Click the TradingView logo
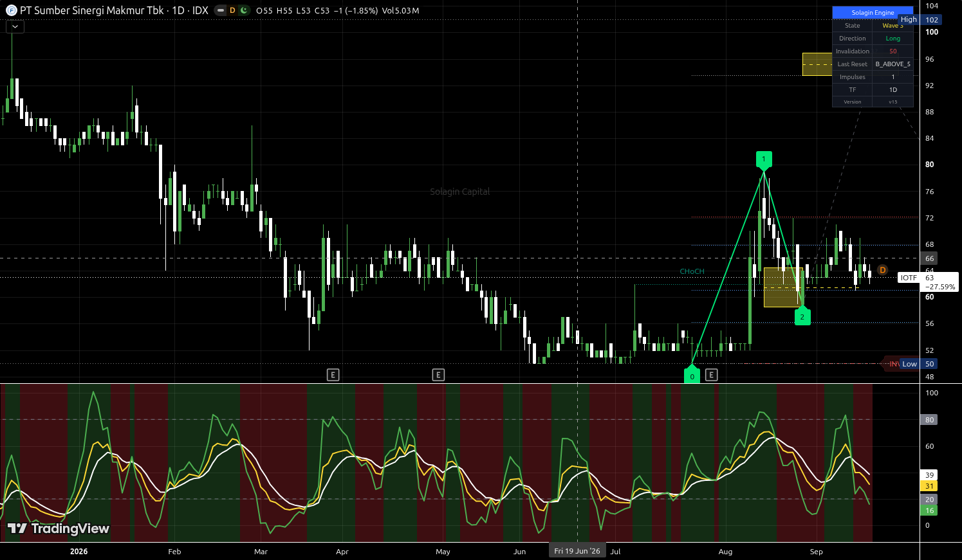This screenshot has width=962, height=560. (x=58, y=528)
